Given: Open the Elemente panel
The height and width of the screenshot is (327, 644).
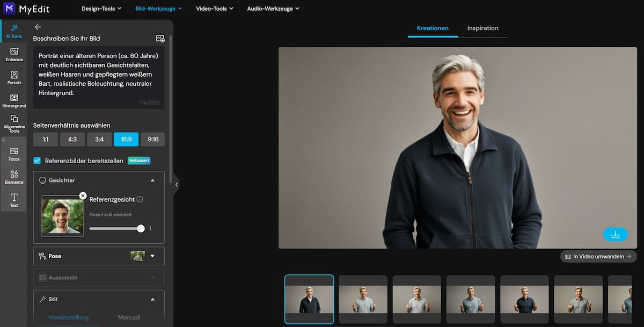Looking at the screenshot, I should pos(14,177).
